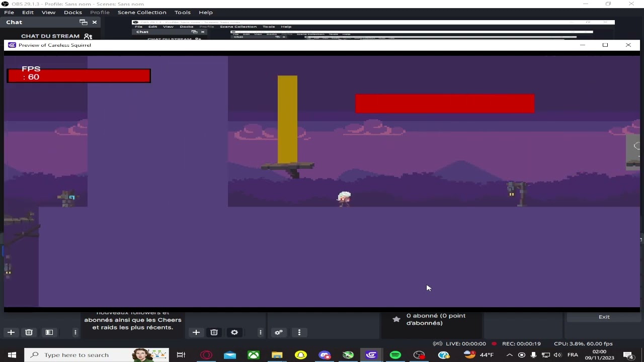
Task: Click the yellow vertical bar in game
Action: [x=287, y=120]
